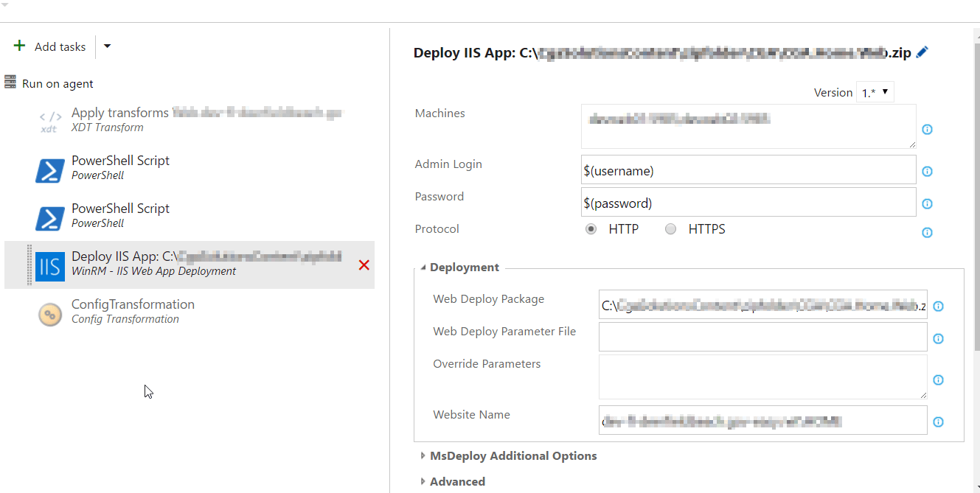This screenshot has width=980, height=493.
Task: Click the Web Deploy Package info icon
Action: (x=939, y=307)
